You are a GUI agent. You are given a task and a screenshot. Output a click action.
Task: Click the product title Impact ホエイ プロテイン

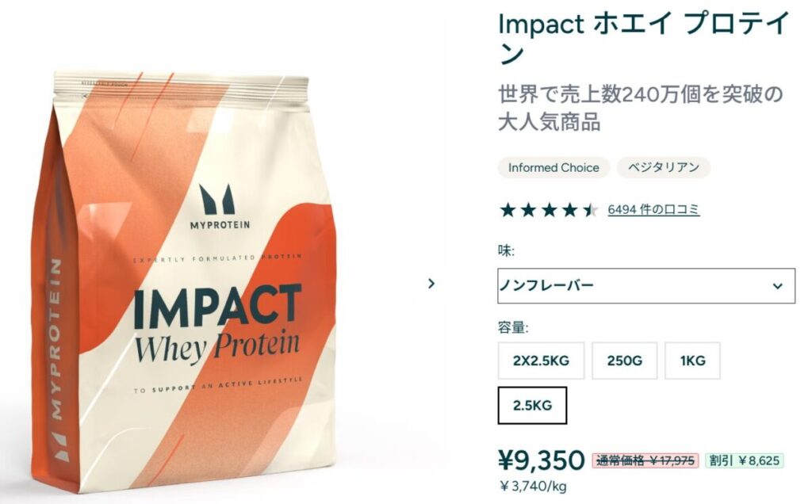point(644,38)
